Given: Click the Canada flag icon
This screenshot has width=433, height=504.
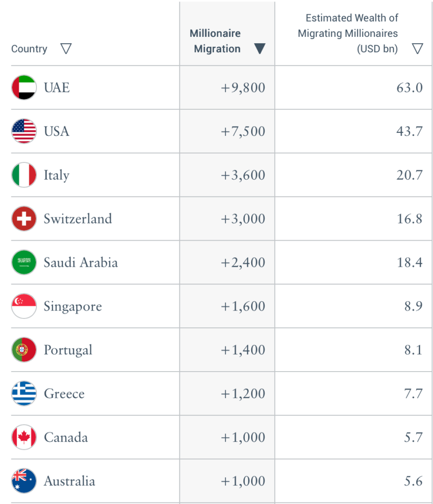Looking at the screenshot, I should [x=24, y=437].
